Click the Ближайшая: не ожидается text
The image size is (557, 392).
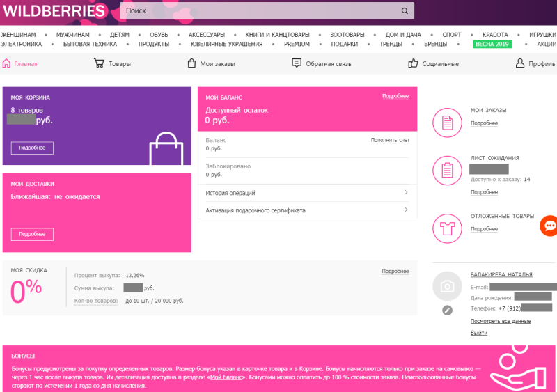[55, 196]
